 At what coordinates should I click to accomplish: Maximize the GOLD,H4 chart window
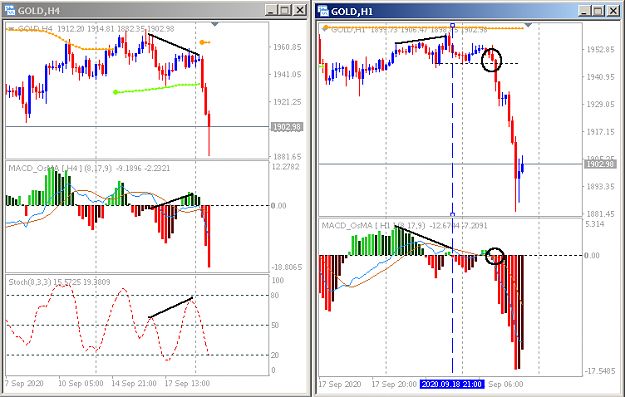click(x=285, y=10)
